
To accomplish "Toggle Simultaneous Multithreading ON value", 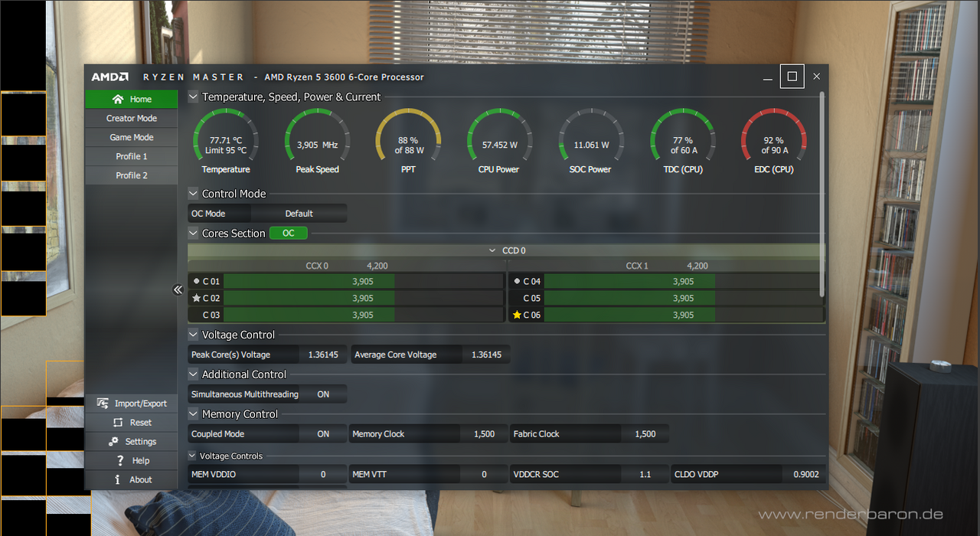I will tap(323, 394).
